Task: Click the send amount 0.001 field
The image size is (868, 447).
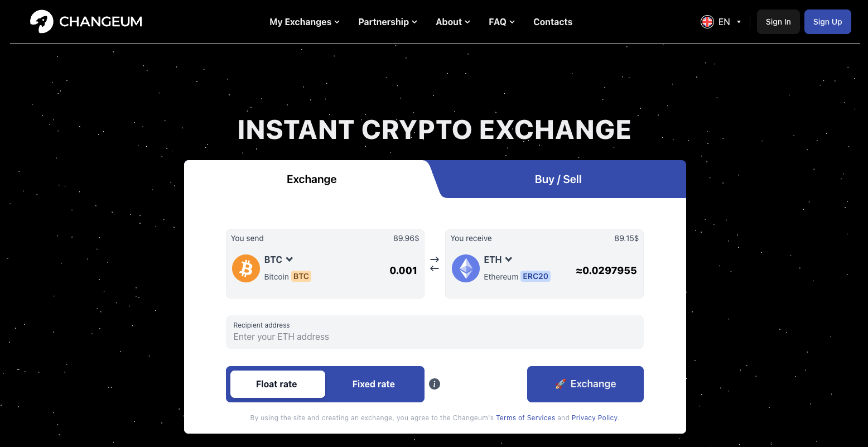Action: point(403,271)
